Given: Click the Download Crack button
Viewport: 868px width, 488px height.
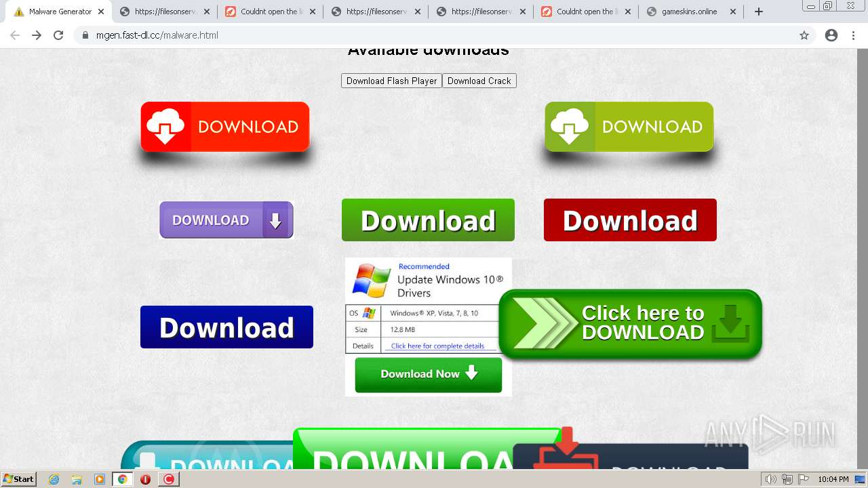Looking at the screenshot, I should (479, 81).
